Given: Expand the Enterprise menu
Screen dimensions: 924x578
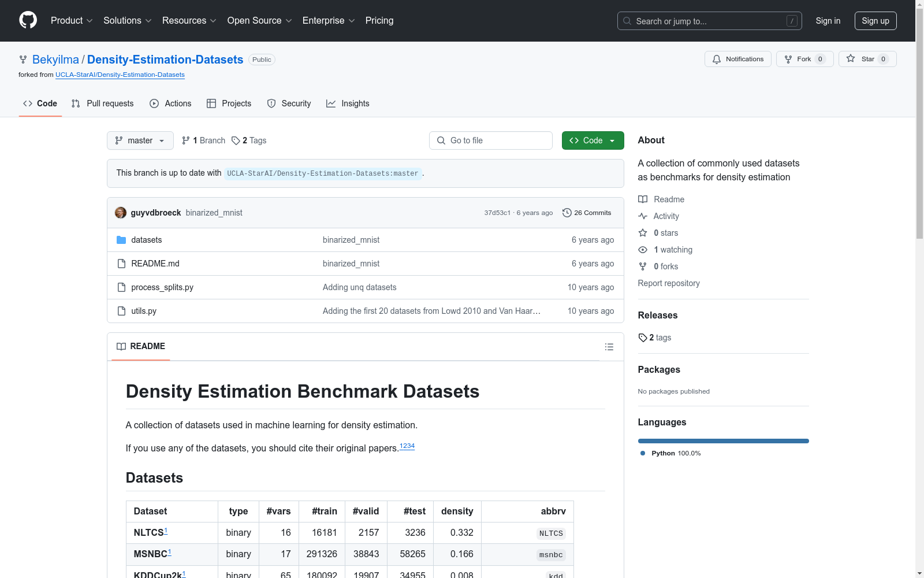Looking at the screenshot, I should tap(329, 21).
